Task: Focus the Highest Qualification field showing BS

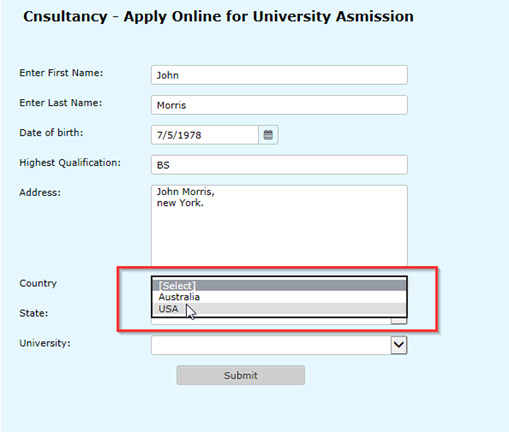Action: (x=279, y=165)
